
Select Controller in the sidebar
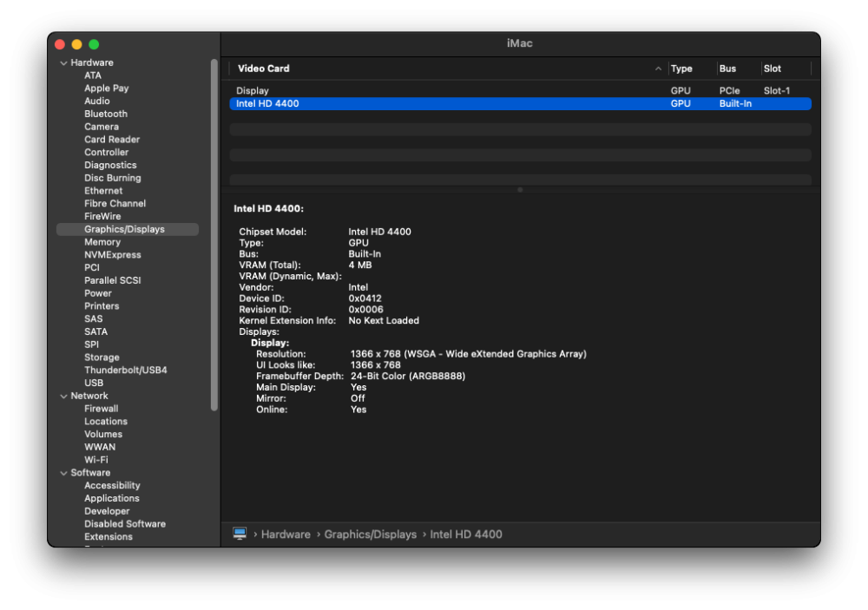click(x=106, y=152)
